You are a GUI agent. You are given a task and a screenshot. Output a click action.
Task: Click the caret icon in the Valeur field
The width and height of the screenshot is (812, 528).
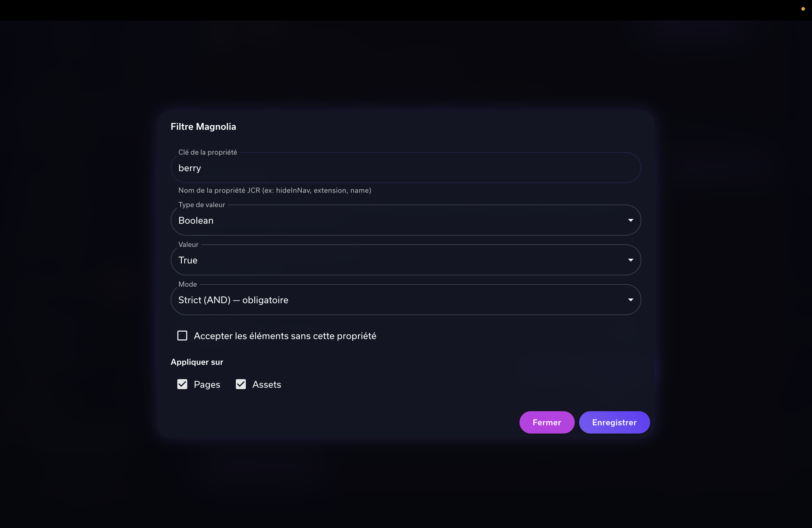click(631, 260)
